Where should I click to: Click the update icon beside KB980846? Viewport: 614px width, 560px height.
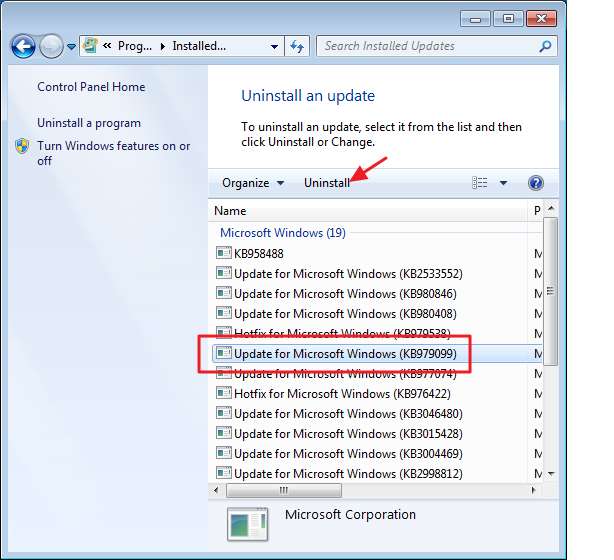pyautogui.click(x=224, y=293)
